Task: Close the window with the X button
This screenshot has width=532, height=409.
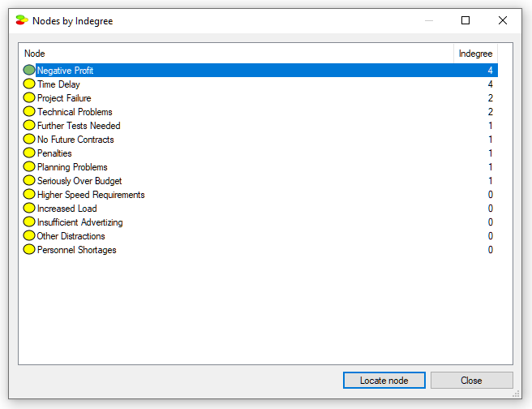Action: [x=503, y=20]
